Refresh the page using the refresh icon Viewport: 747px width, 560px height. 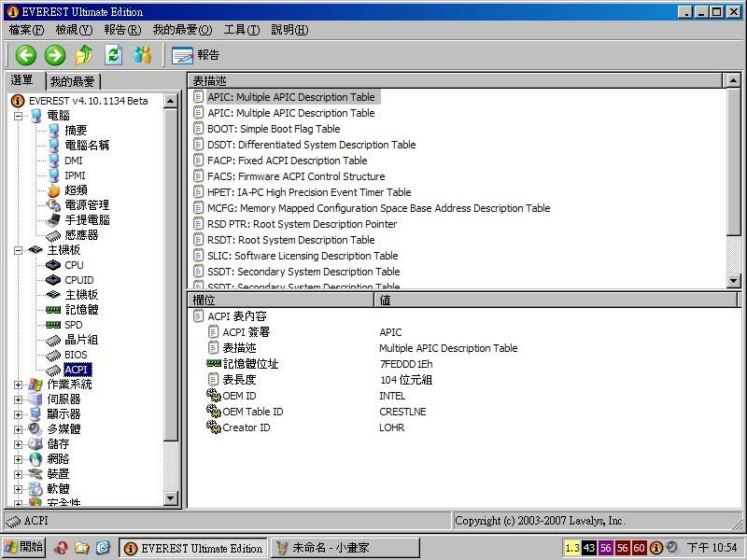113,55
